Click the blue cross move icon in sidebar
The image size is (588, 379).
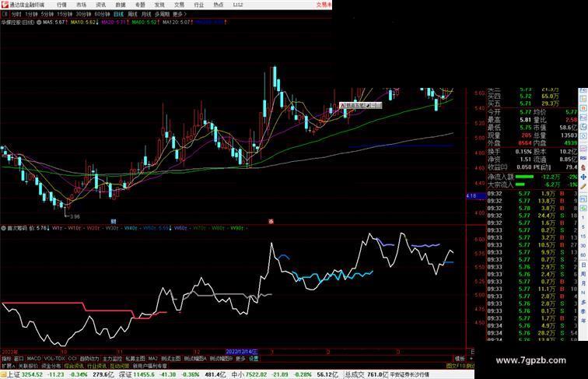pos(583,177)
